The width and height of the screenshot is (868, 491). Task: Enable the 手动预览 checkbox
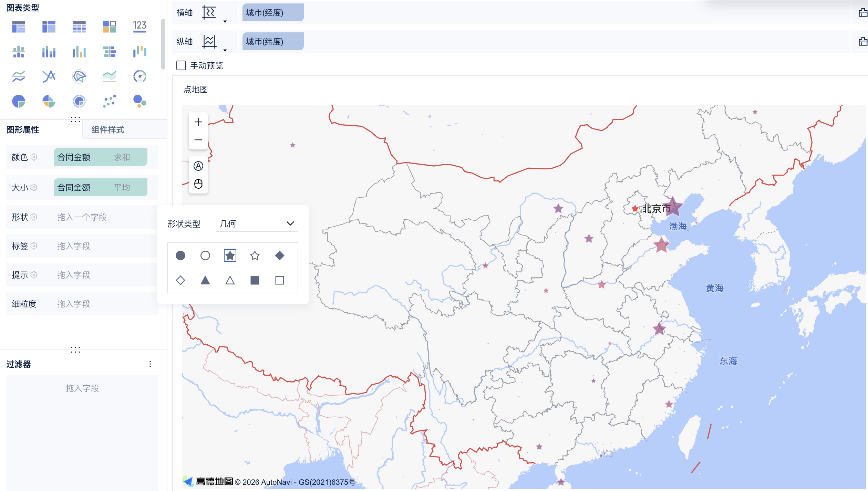[x=181, y=65]
